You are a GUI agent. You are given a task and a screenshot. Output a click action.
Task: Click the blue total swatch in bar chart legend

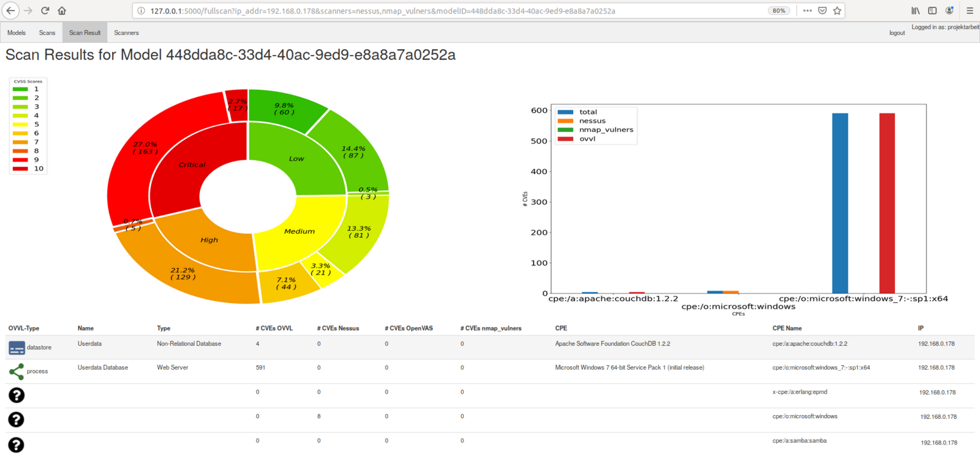(565, 112)
